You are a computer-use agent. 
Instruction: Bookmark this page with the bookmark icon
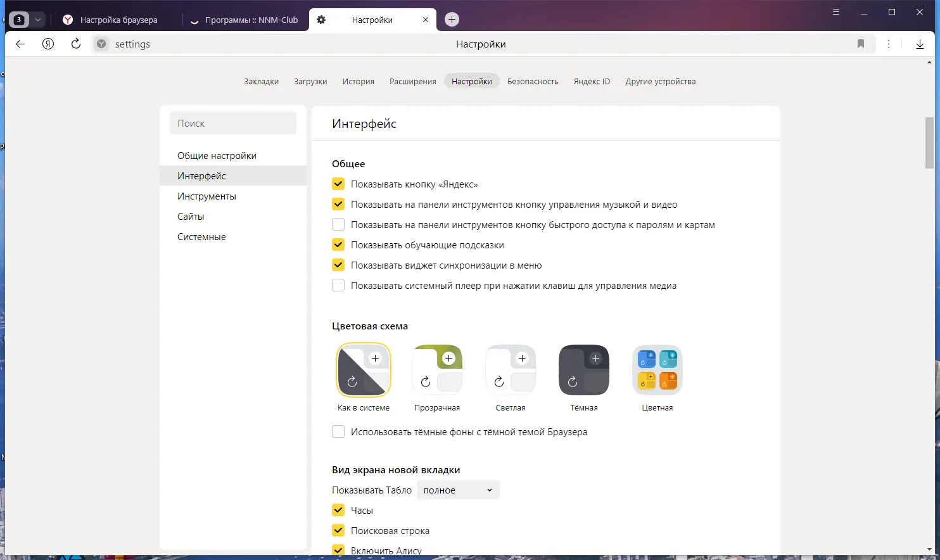click(861, 44)
